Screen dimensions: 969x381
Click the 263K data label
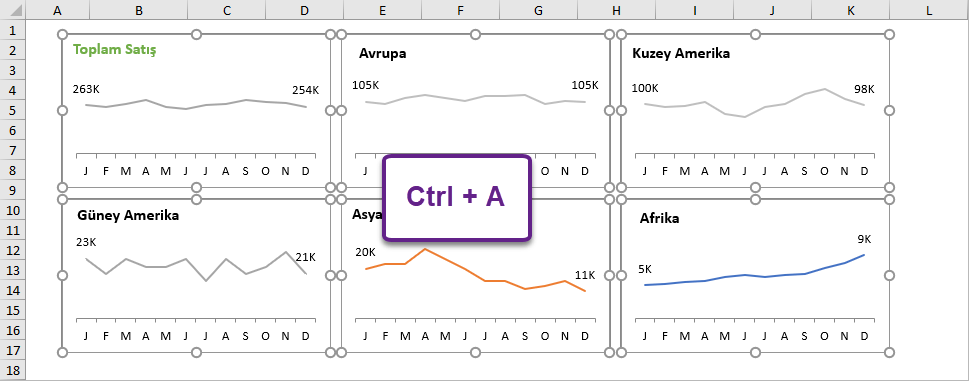pyautogui.click(x=86, y=89)
